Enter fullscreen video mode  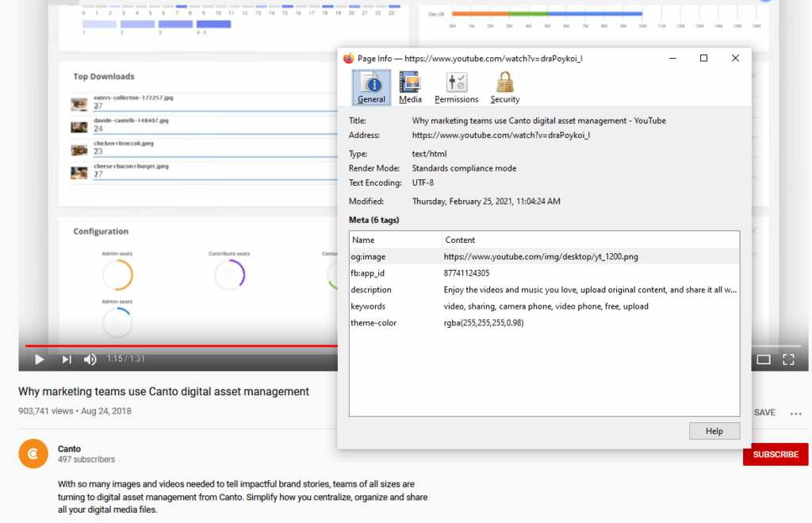pos(788,359)
